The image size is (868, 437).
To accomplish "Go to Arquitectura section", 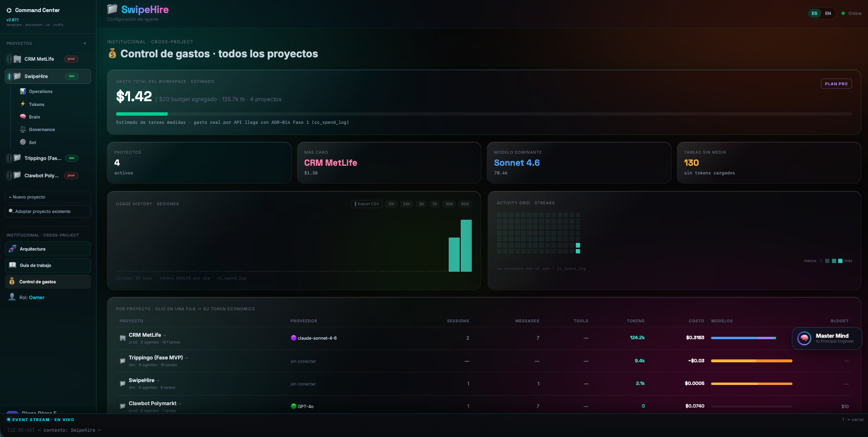I will [x=48, y=249].
